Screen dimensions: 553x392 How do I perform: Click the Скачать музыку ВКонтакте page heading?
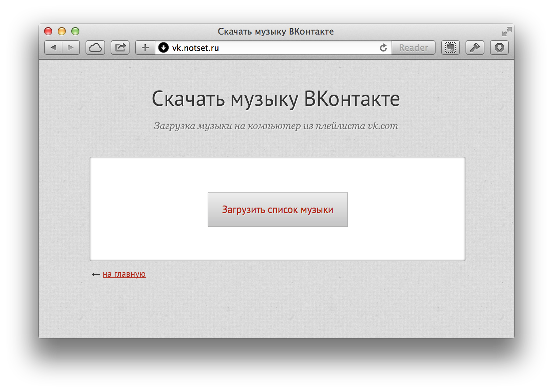[x=276, y=99]
